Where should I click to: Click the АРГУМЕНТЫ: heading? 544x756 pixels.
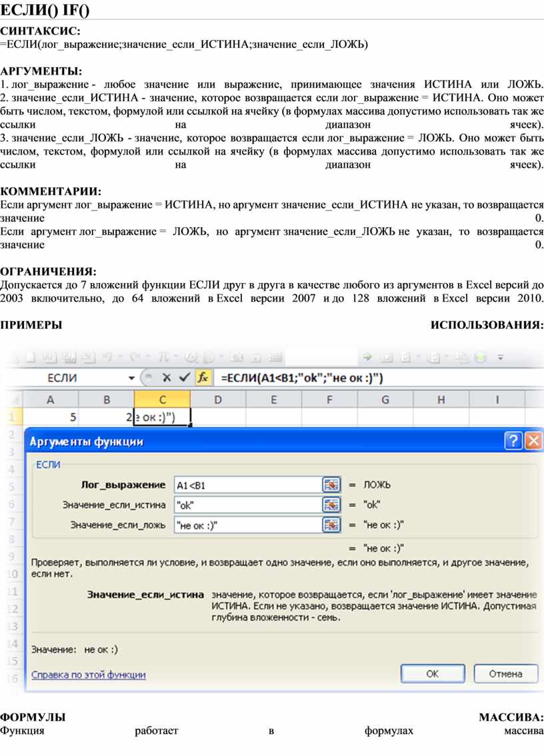click(x=41, y=71)
